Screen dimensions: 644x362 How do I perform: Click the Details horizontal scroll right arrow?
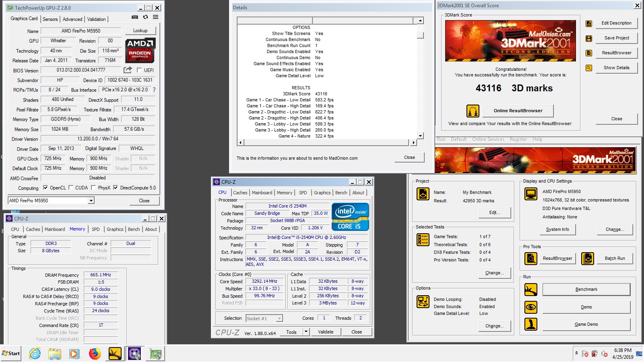pyautogui.click(x=413, y=142)
